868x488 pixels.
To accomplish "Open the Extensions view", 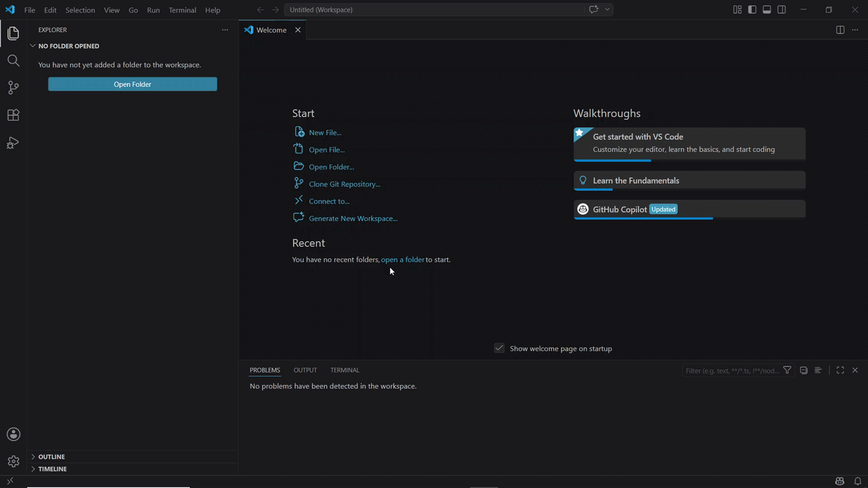I will pyautogui.click(x=13, y=115).
